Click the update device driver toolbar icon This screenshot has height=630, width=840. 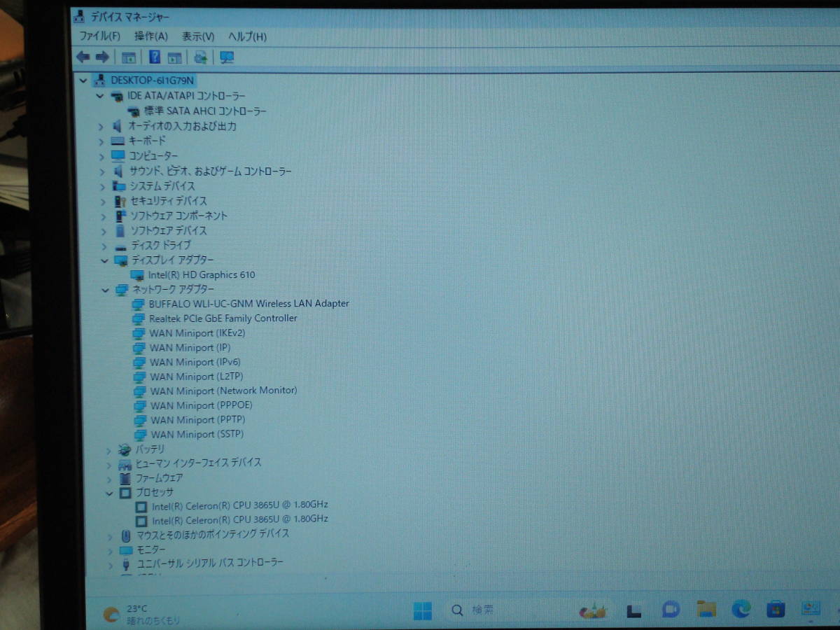[x=201, y=57]
